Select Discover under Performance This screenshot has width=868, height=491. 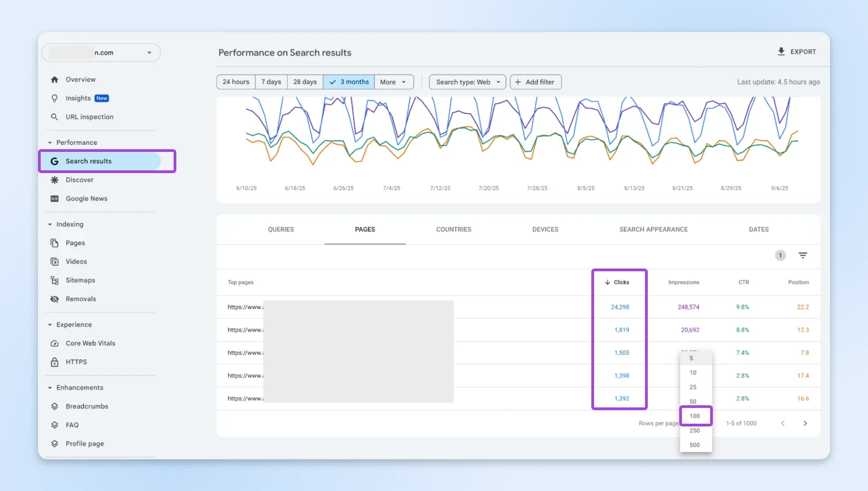79,180
